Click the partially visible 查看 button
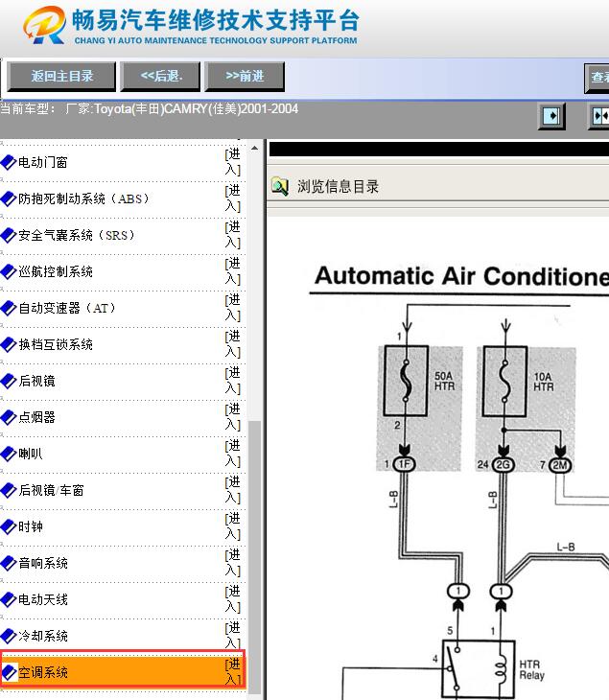Screen dimensions: 609x700 [x=597, y=78]
